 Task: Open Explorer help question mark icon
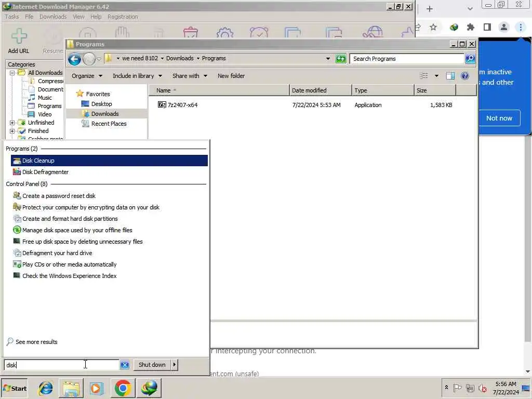point(465,76)
